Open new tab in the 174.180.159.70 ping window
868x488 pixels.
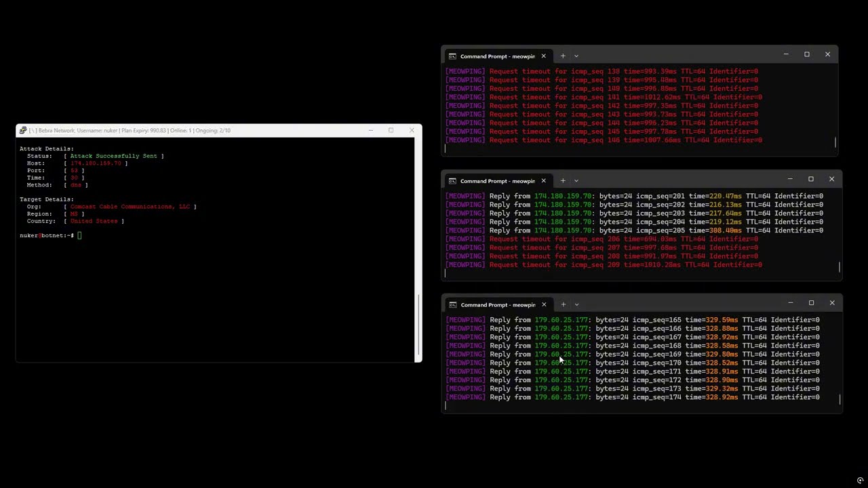tap(563, 181)
